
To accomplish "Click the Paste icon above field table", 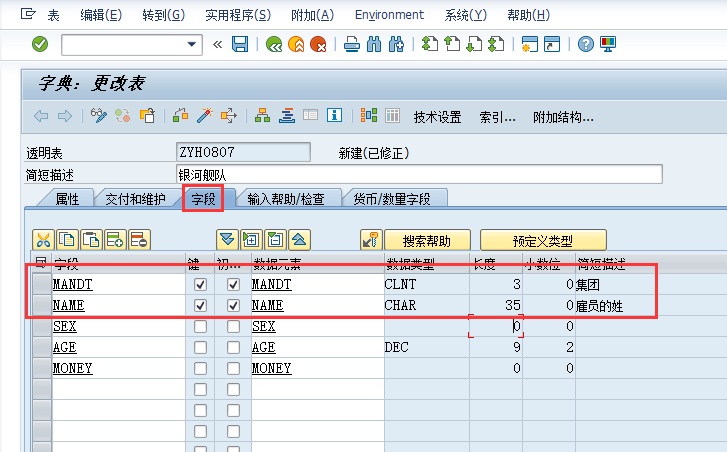I will pos(91,240).
